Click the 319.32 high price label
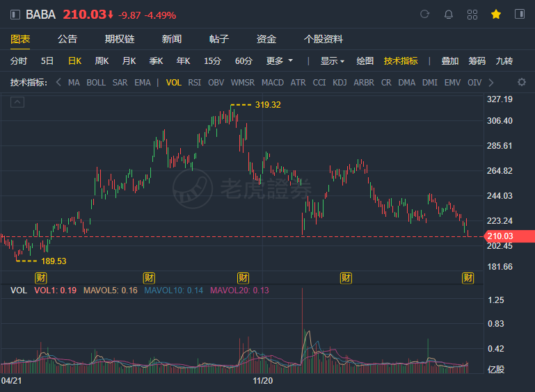535x392 pixels. pos(268,105)
